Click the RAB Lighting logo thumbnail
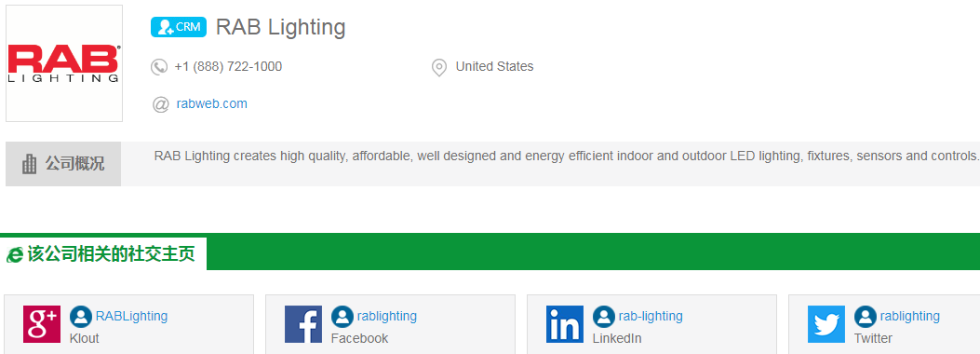 63,63
